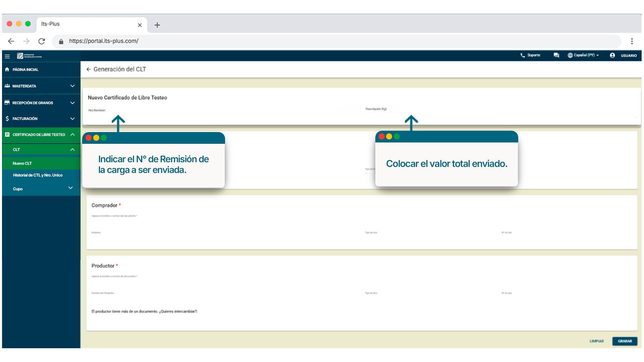Image resolution: width=644 pixels, height=362 pixels.
Task: Open the browser three-dot menu
Action: click(632, 41)
